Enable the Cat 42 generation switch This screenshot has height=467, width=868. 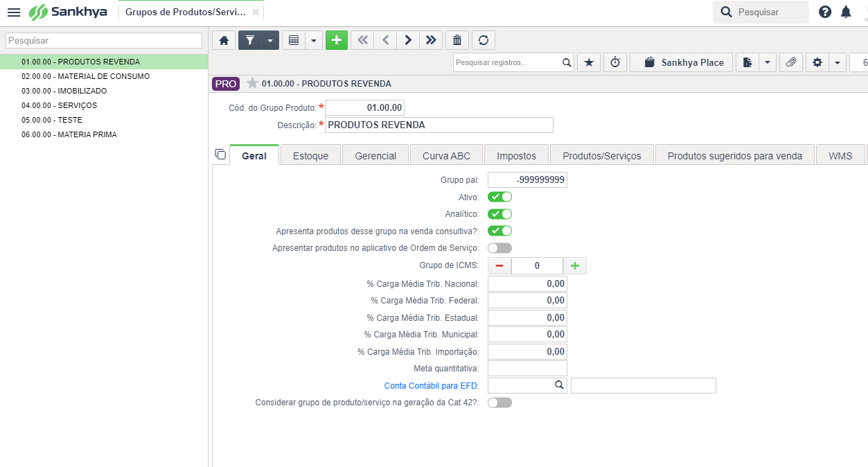click(x=500, y=403)
